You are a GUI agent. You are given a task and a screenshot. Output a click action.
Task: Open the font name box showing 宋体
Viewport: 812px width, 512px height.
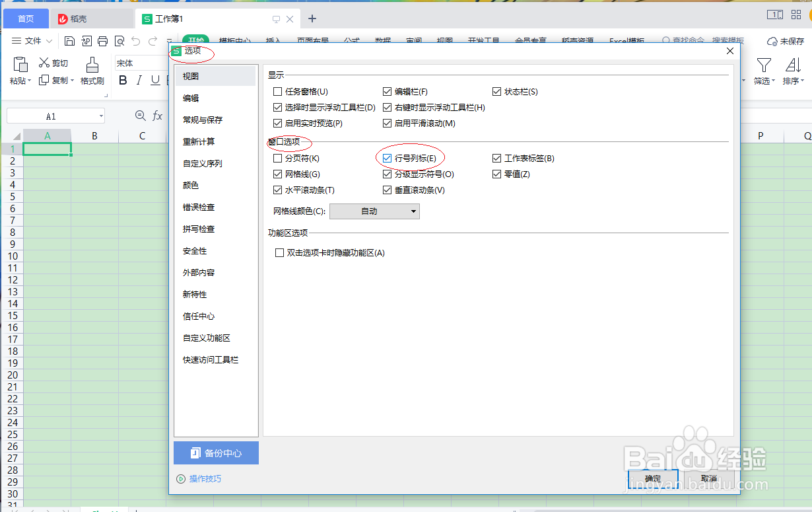tap(140, 63)
